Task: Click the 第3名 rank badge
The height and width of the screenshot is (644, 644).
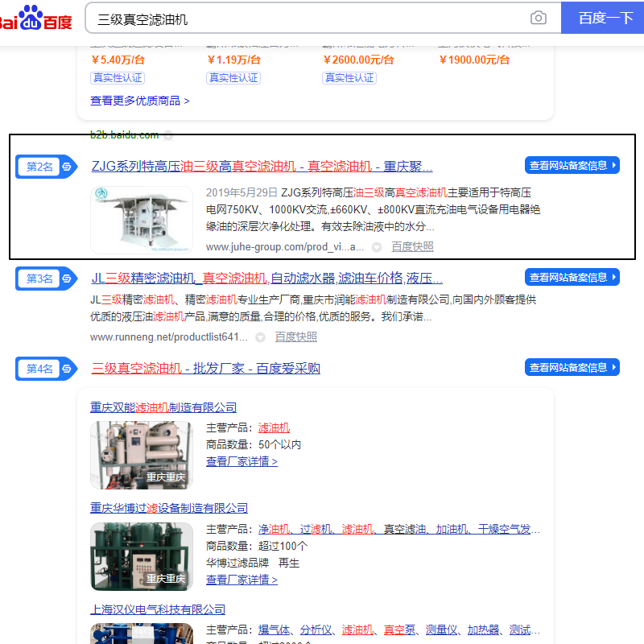Action: coord(46,279)
